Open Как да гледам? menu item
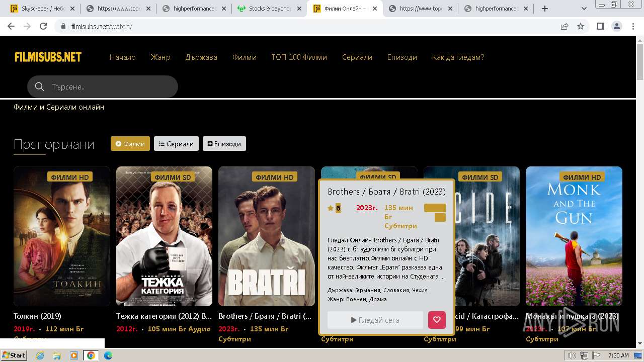Image resolution: width=644 pixels, height=362 pixels. [x=458, y=57]
